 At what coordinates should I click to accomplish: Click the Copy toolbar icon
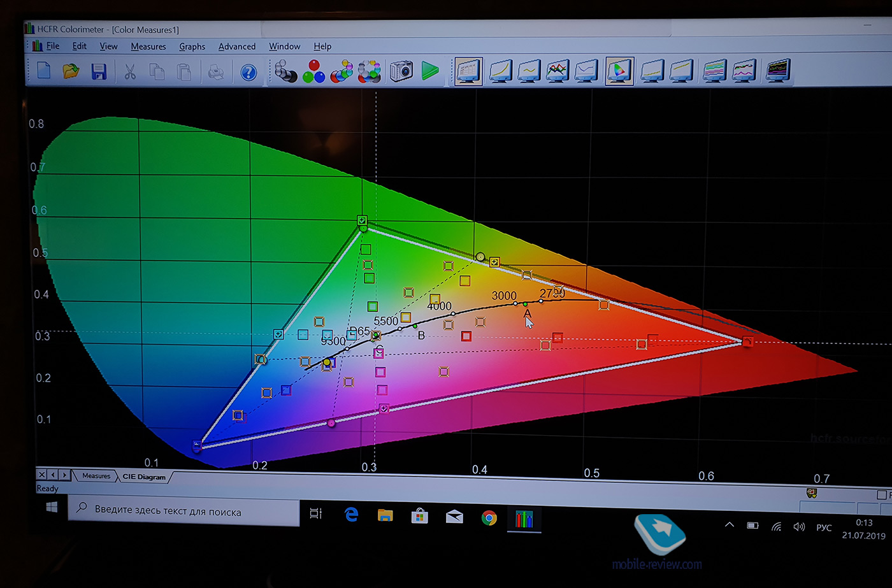click(x=157, y=71)
